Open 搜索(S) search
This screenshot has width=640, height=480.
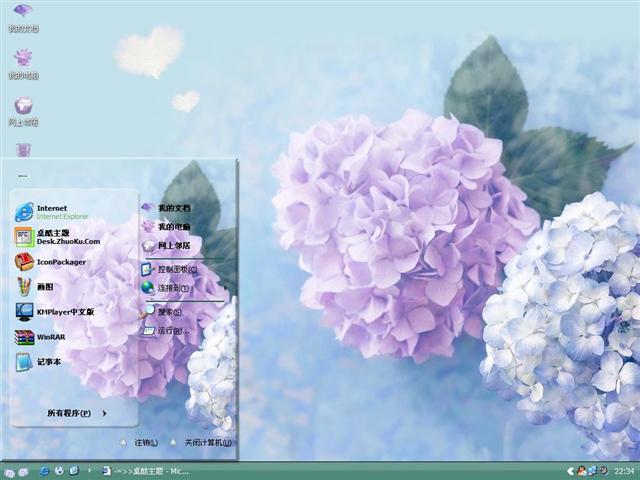pos(163,312)
